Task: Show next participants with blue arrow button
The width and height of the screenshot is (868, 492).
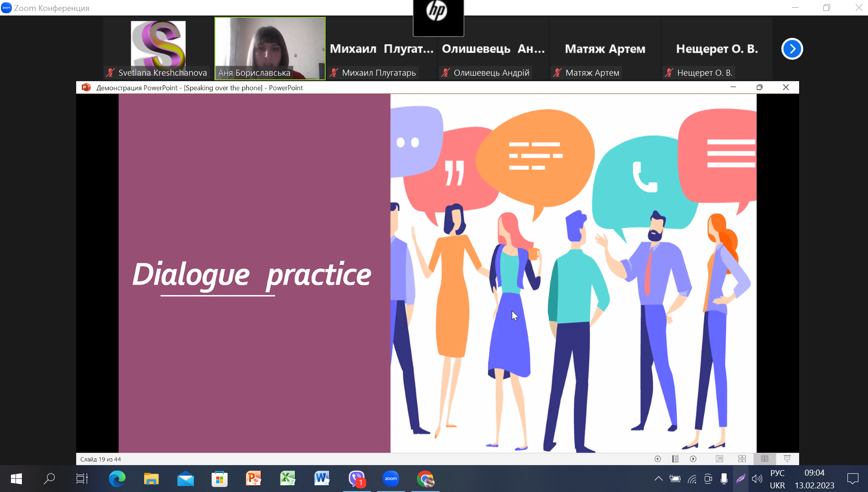Action: point(792,49)
